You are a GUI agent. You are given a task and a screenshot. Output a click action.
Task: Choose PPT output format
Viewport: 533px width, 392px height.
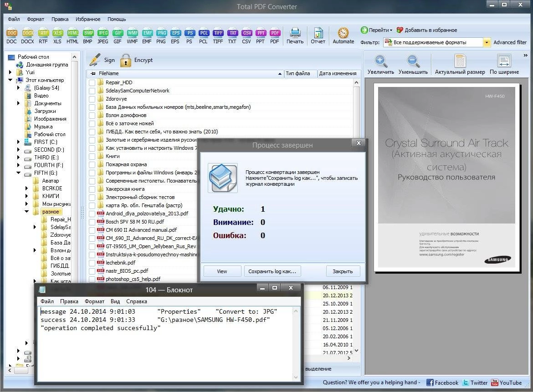coord(261,36)
